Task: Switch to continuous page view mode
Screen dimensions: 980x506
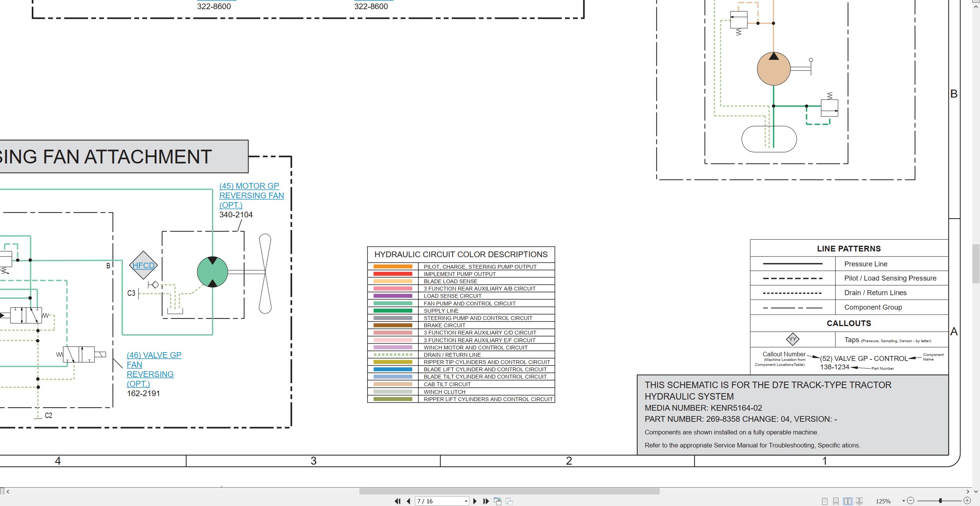Action: point(836,501)
